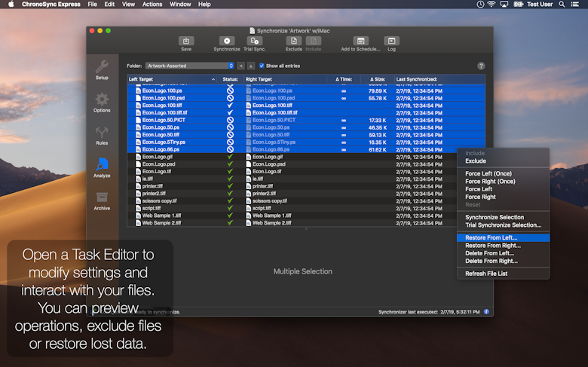Sort by the Last Synchronized column header

(440, 79)
